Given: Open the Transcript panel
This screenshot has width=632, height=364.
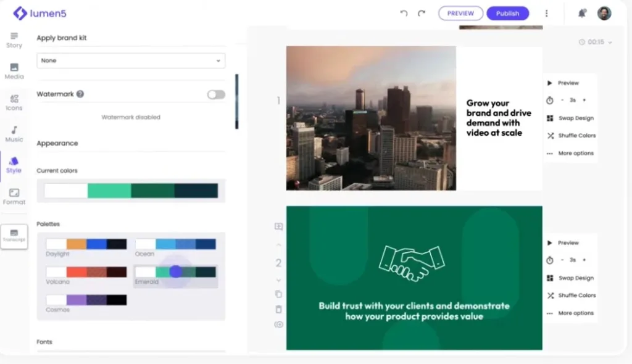Looking at the screenshot, I should (x=14, y=236).
